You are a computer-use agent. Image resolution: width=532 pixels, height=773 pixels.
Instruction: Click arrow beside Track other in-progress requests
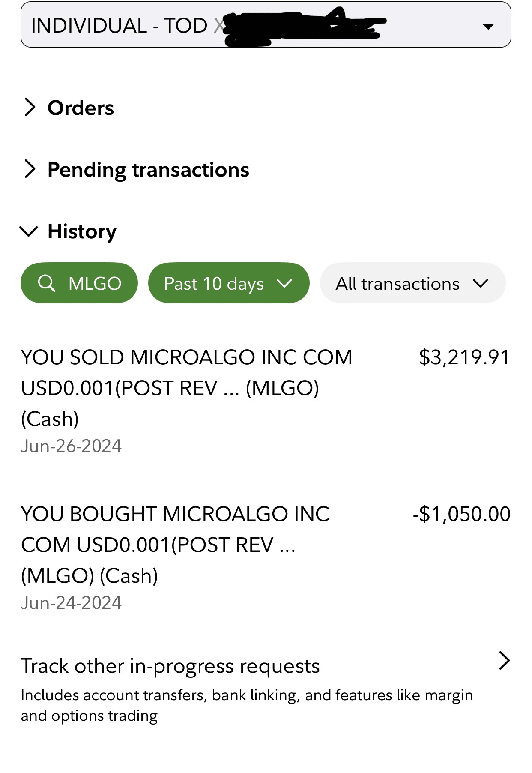(x=505, y=661)
